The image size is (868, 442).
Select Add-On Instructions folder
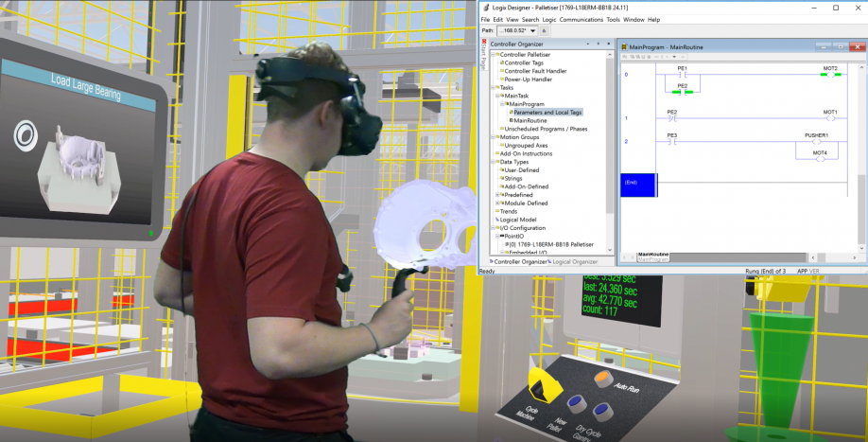tap(526, 153)
